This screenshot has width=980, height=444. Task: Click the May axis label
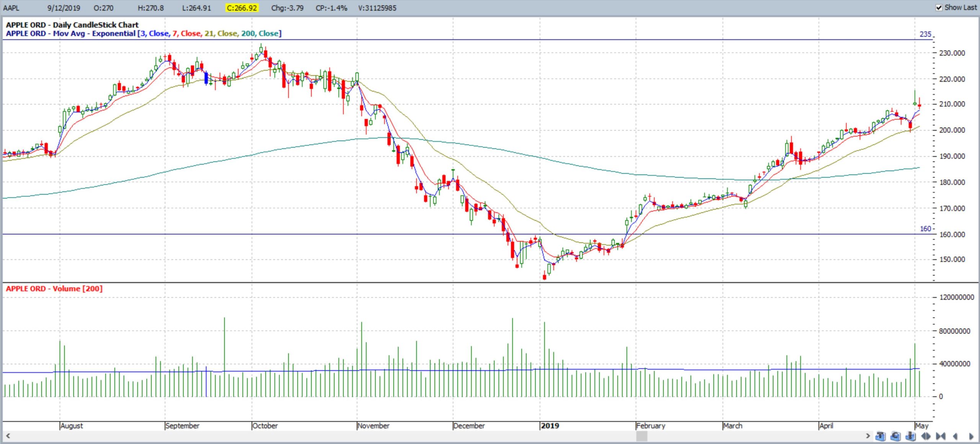tap(922, 426)
